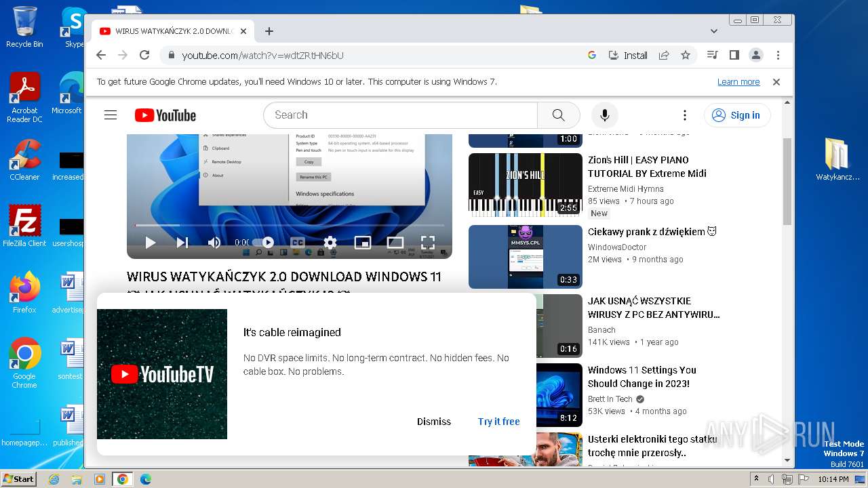Open JAK USNĄĆ WSZYSTKIE WIRUSY video

[x=654, y=308]
